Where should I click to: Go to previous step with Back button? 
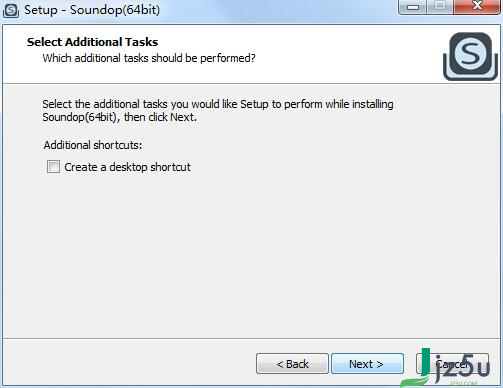click(x=292, y=364)
